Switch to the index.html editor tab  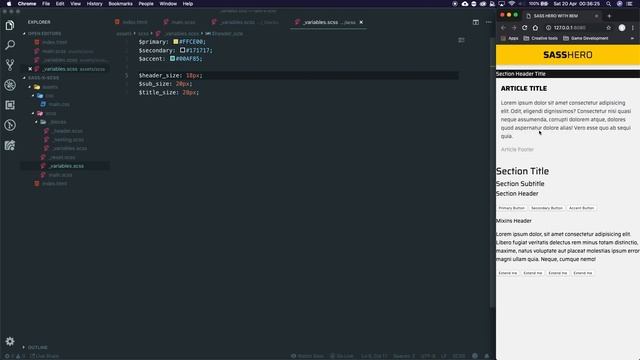131,22
